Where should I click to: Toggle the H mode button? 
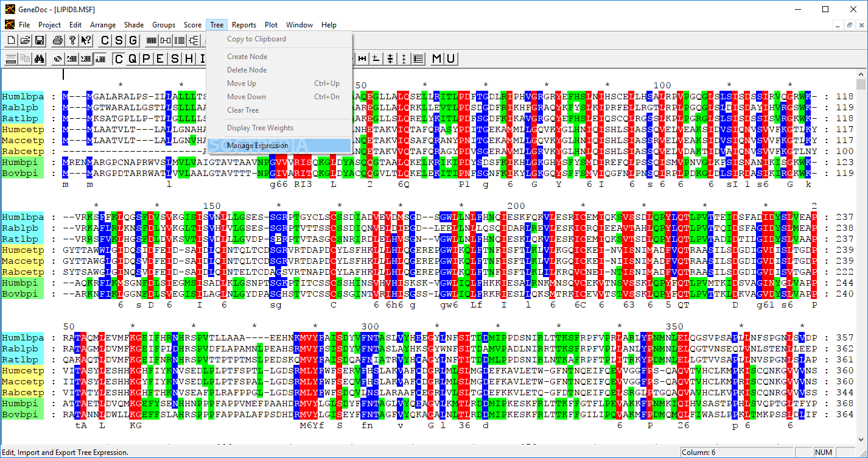[189, 58]
